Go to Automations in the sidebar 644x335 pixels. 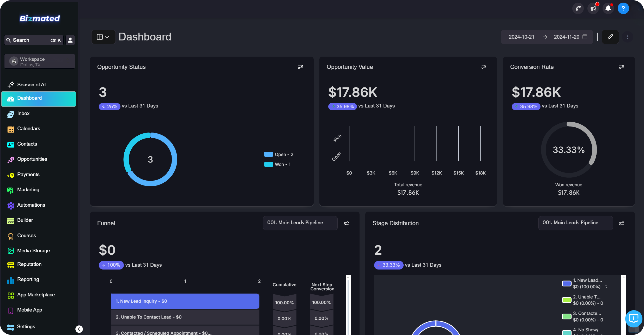(x=31, y=205)
